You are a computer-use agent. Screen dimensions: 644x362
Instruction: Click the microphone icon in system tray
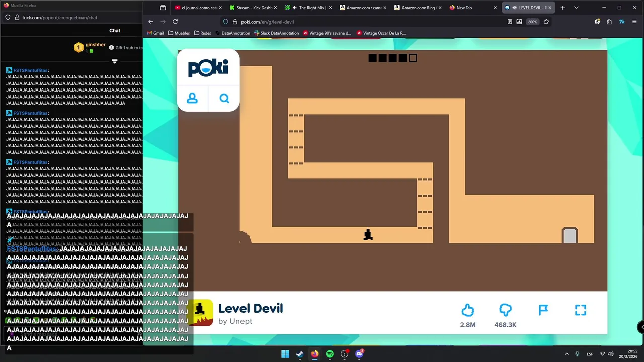pyautogui.click(x=577, y=354)
